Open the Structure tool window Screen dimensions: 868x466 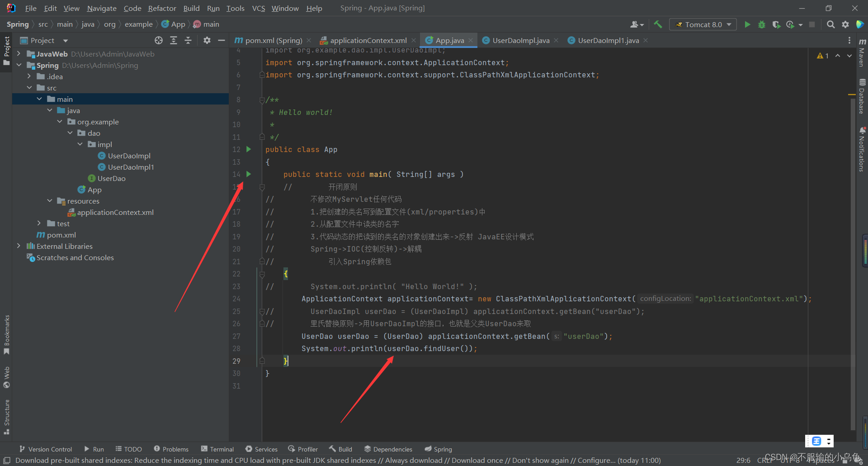click(x=6, y=417)
